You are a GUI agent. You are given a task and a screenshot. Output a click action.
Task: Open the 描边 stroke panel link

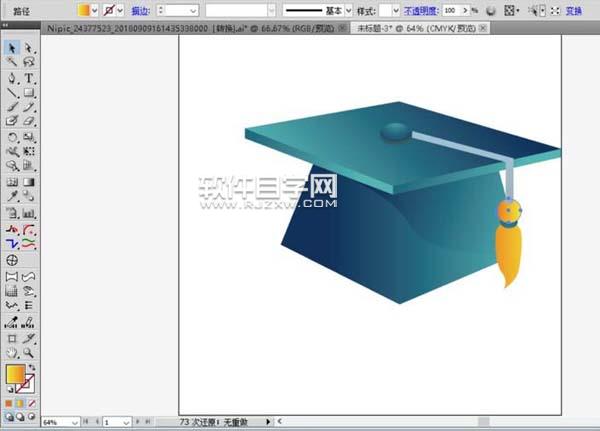point(140,11)
